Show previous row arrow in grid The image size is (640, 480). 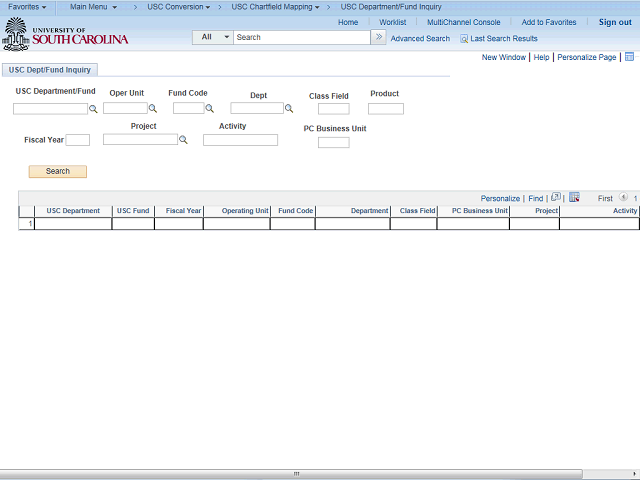click(x=623, y=198)
